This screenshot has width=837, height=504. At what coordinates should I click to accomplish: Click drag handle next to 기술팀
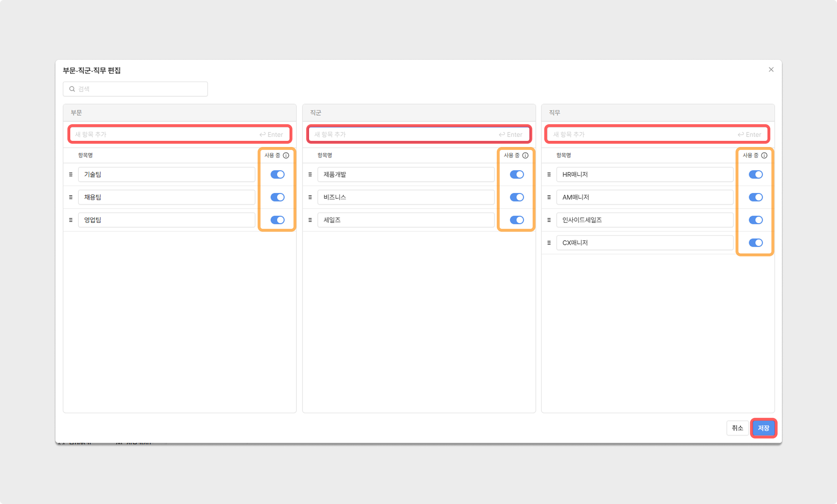pyautogui.click(x=71, y=175)
